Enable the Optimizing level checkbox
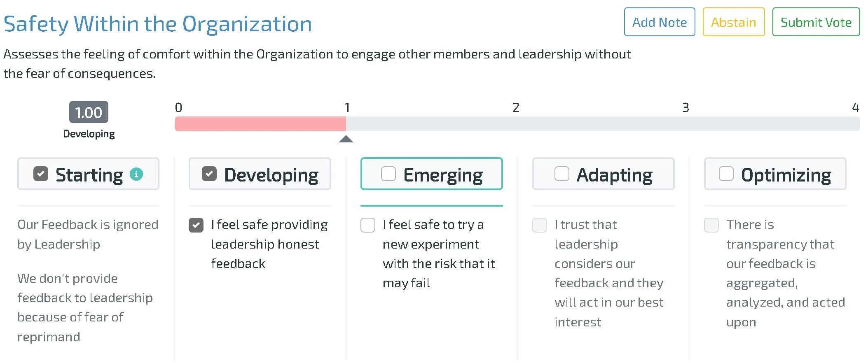Image resolution: width=868 pixels, height=363 pixels. pyautogui.click(x=726, y=174)
